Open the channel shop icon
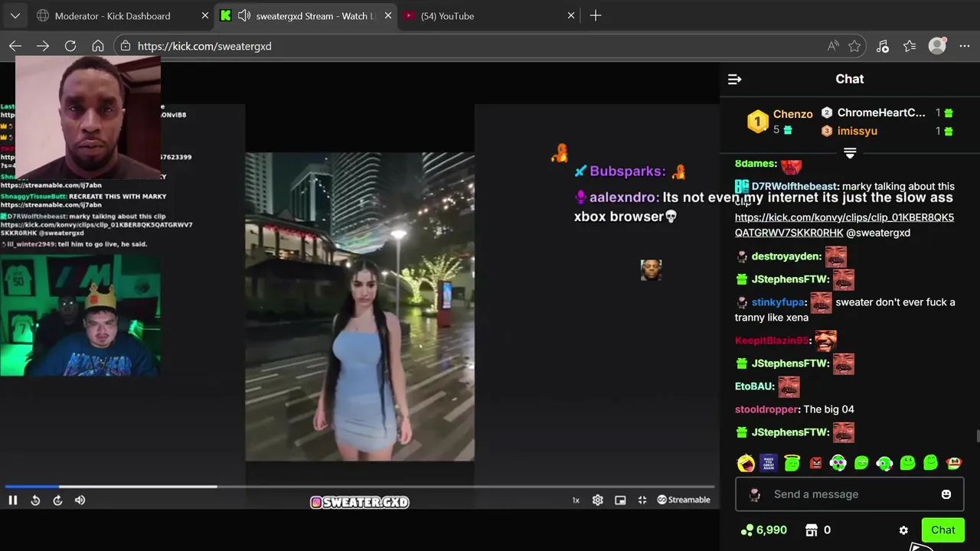980x551 pixels. click(x=812, y=530)
